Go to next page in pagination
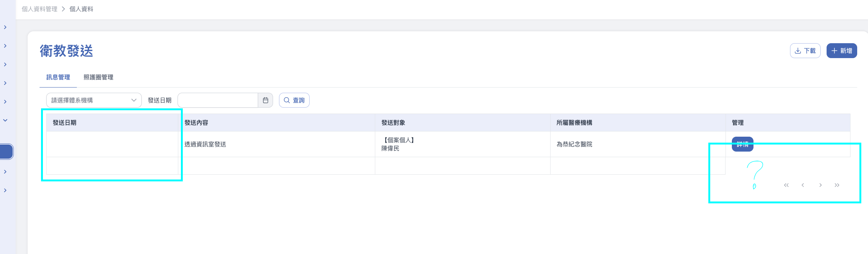868x254 pixels. pos(821,185)
